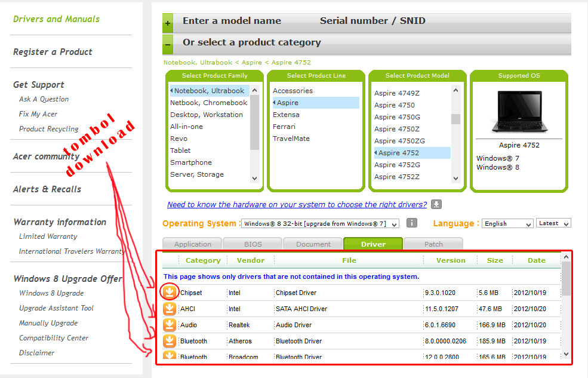Open Alerts & Recalls page
Screen dimensions: 588x378
coord(47,189)
